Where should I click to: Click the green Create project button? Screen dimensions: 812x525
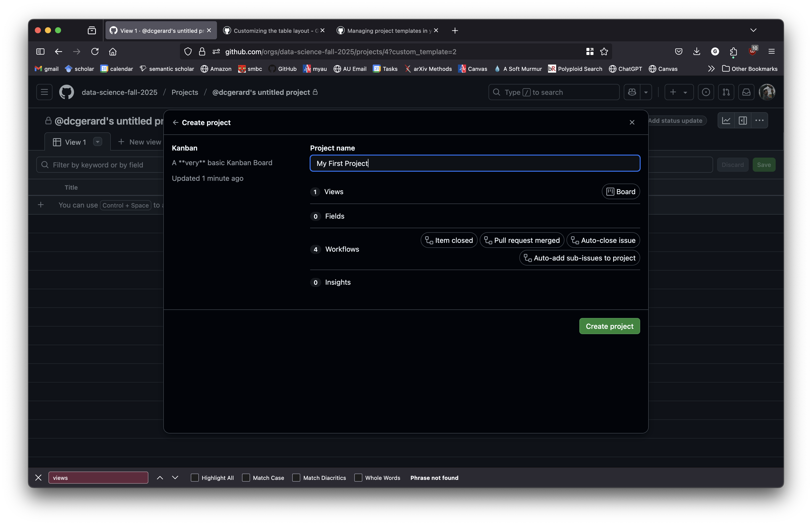pos(609,326)
